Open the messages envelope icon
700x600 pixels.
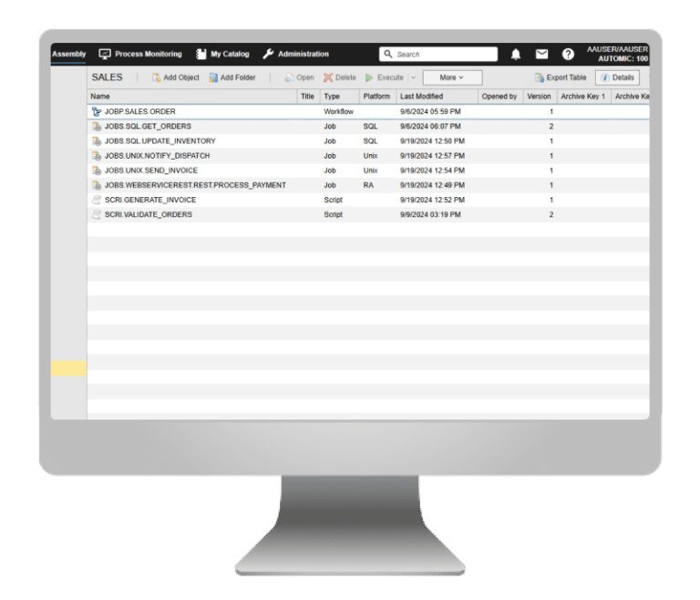541,54
